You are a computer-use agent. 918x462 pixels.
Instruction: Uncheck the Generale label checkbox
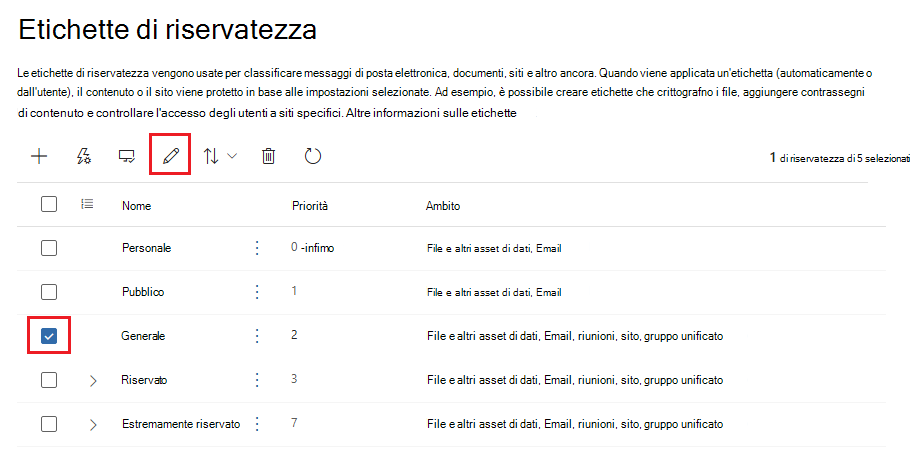pyautogui.click(x=49, y=336)
